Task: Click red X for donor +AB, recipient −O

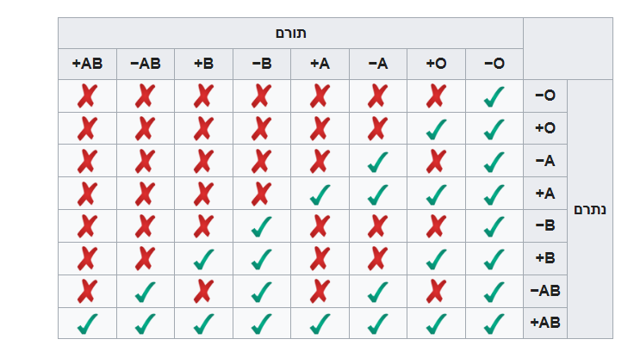Action: coord(87,96)
